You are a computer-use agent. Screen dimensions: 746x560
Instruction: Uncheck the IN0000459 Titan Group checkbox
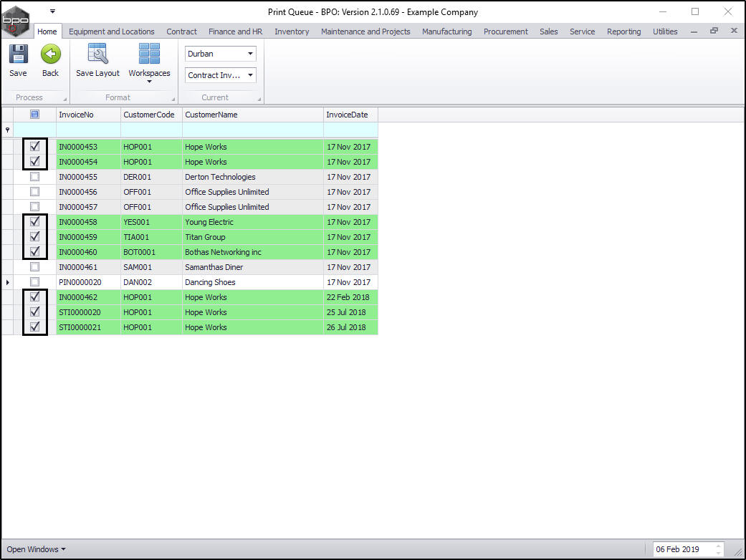click(x=34, y=237)
